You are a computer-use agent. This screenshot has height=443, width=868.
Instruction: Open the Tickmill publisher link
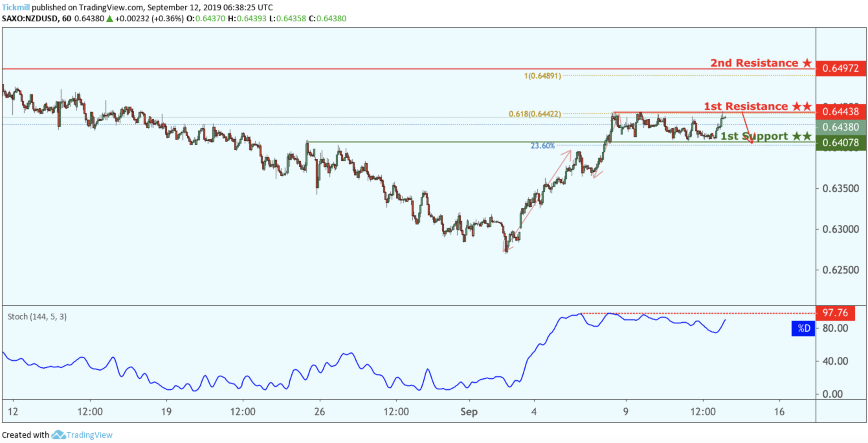click(16, 7)
